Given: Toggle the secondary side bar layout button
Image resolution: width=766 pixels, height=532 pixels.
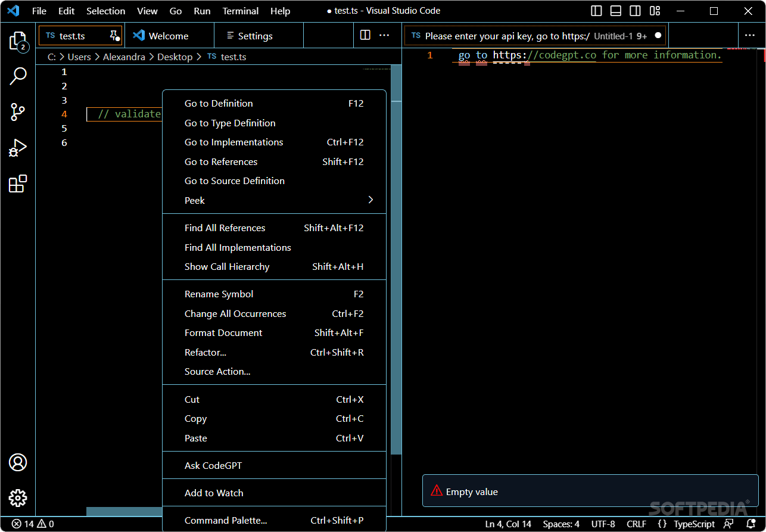Looking at the screenshot, I should pyautogui.click(x=636, y=11).
